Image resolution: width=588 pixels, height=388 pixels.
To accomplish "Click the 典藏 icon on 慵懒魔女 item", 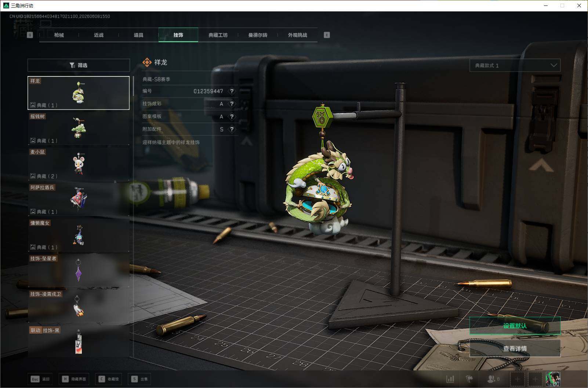I will [33, 247].
